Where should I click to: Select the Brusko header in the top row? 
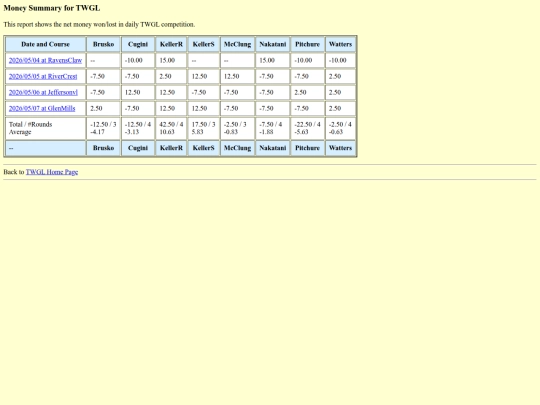pos(103,44)
